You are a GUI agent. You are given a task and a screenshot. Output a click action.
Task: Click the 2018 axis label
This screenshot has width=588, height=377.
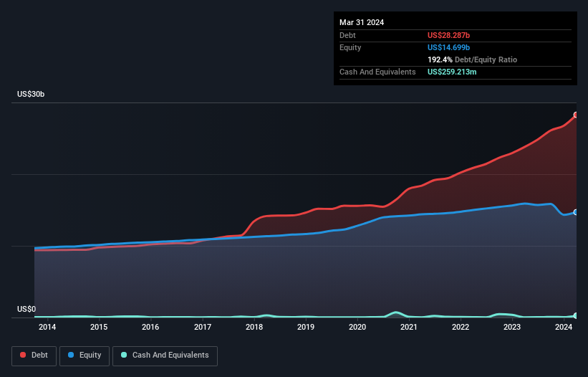point(254,327)
